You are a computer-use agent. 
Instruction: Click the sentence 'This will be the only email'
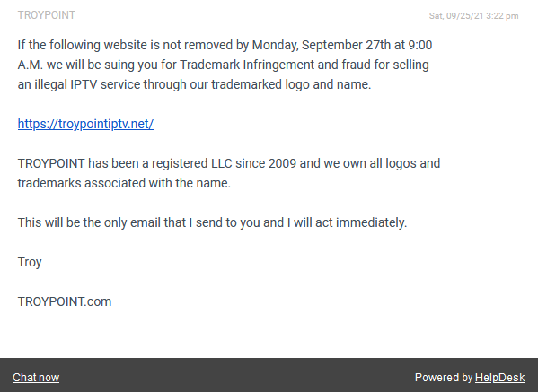212,222
